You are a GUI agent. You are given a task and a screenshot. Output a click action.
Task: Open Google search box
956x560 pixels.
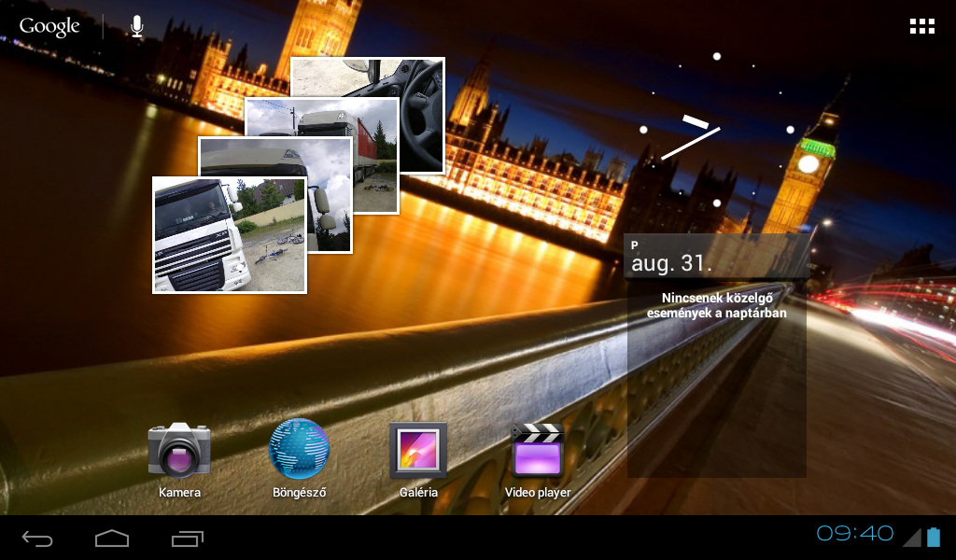coord(49,27)
